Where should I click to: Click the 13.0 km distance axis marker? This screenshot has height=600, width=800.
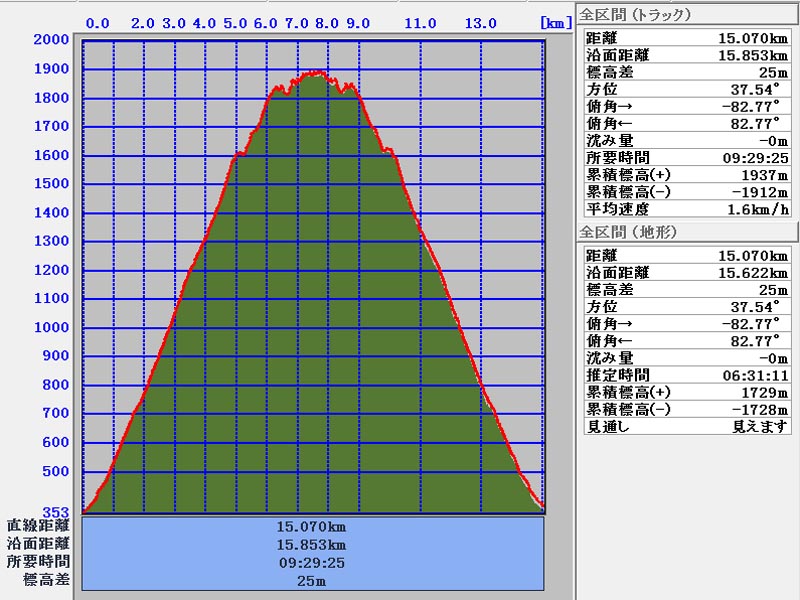[x=482, y=22]
